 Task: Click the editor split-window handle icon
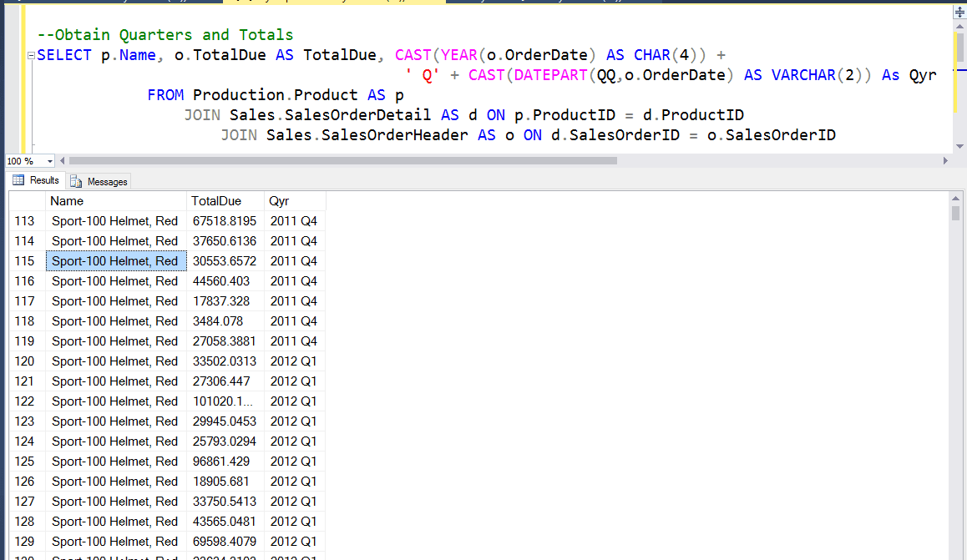tap(959, 13)
